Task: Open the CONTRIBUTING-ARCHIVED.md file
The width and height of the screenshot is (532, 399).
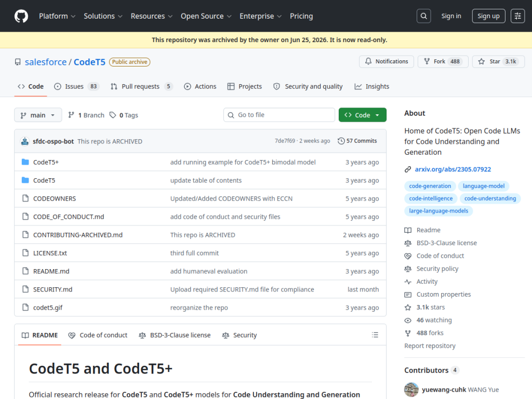Action: [78, 235]
